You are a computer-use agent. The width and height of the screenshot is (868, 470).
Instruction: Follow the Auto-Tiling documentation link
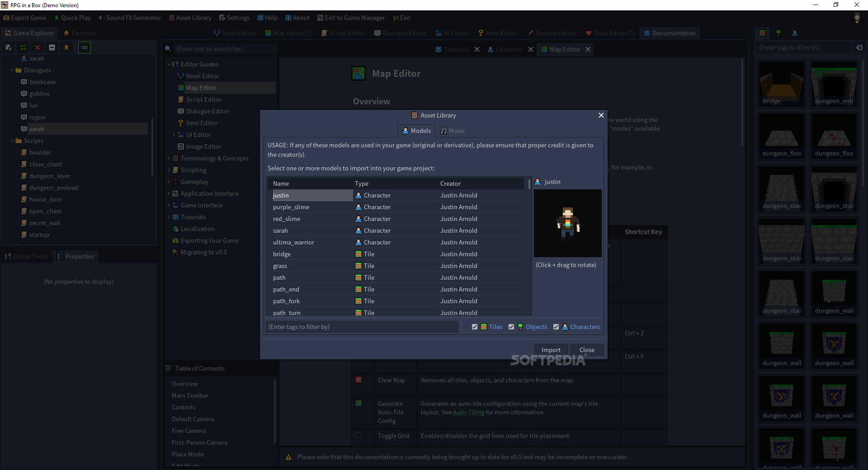tap(468, 412)
